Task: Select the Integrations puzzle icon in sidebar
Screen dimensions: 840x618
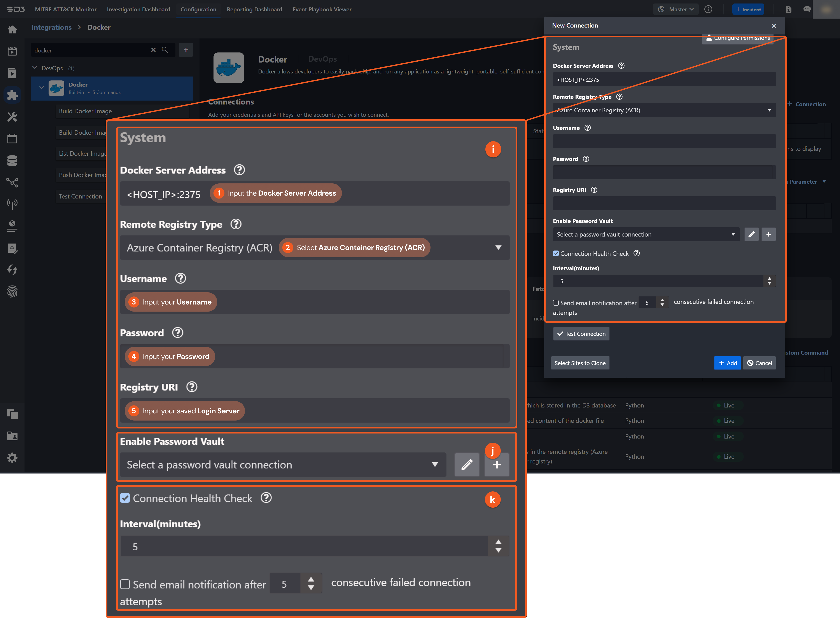Action: point(12,95)
